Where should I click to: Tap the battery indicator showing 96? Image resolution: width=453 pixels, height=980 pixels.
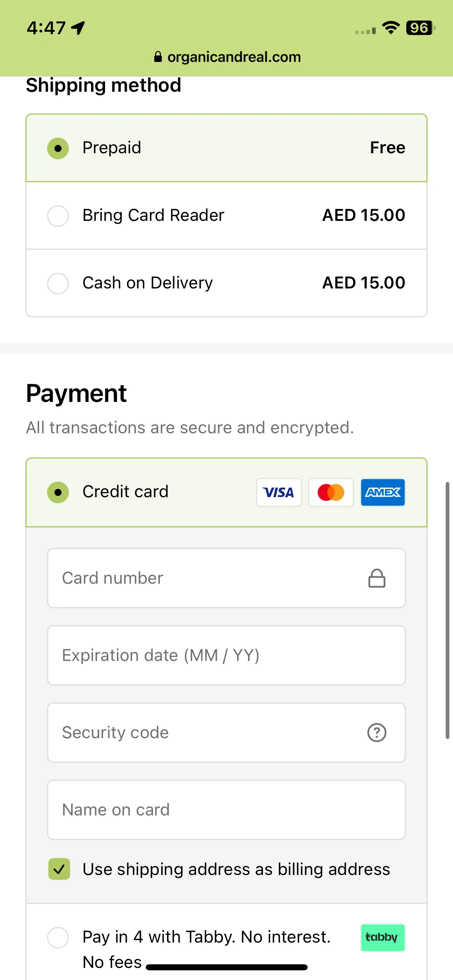click(420, 28)
